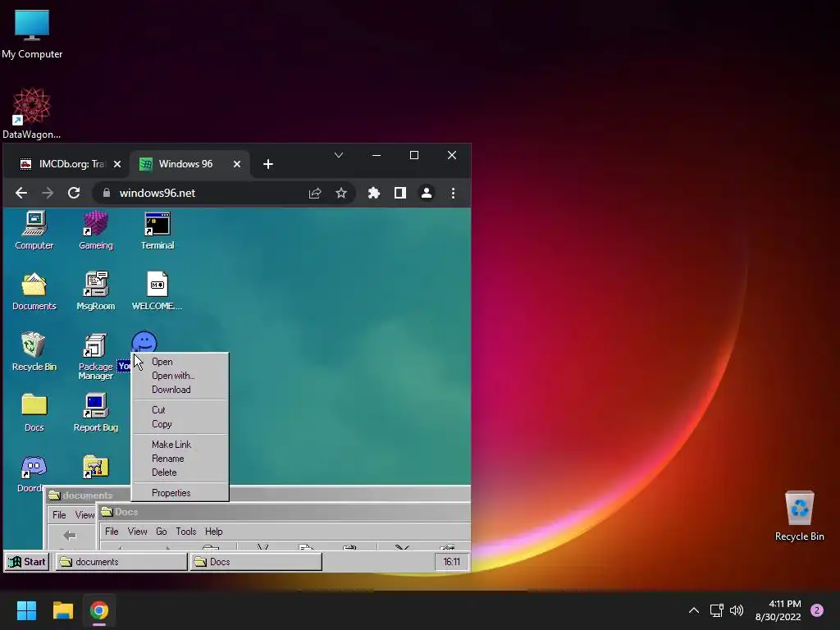Choose Open with... in context menu
The height and width of the screenshot is (630, 840).
(x=180, y=376)
